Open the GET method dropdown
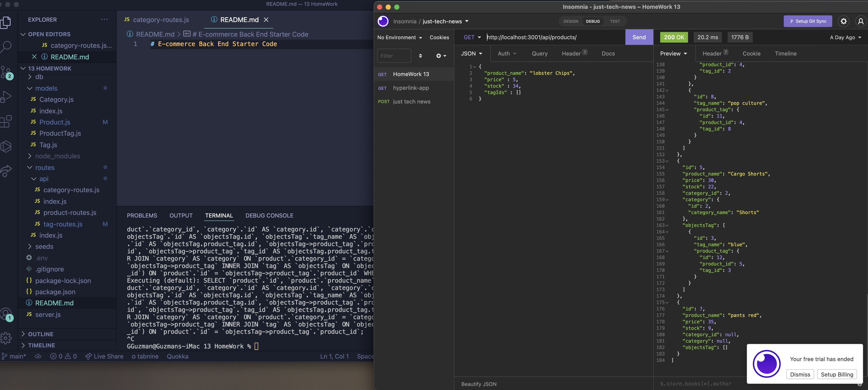This screenshot has height=390, width=868. (x=472, y=37)
